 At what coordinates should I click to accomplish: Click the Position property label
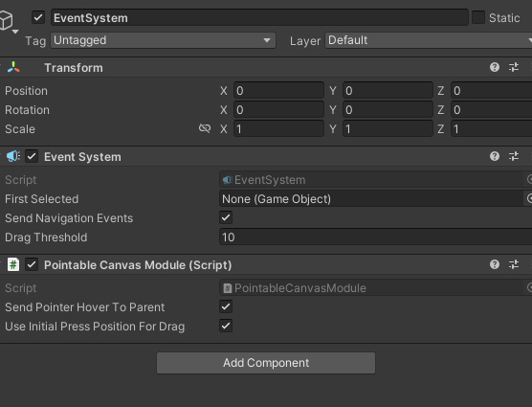[26, 91]
